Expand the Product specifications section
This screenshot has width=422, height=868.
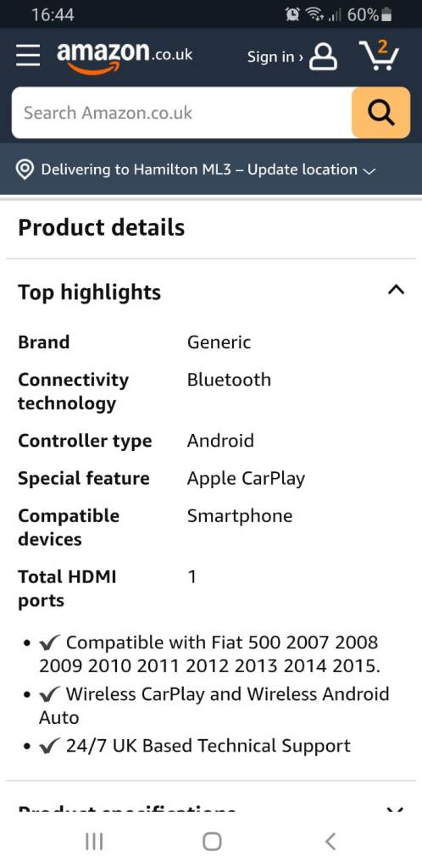pos(395,810)
